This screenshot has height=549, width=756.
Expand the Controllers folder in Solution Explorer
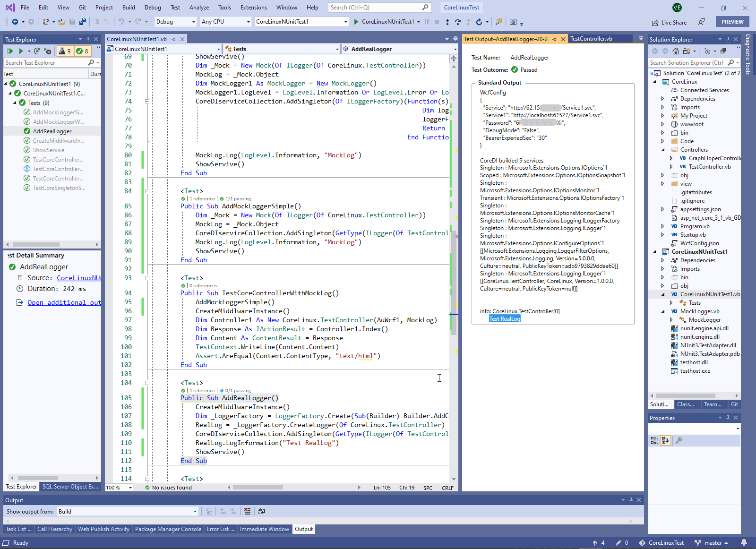663,150
